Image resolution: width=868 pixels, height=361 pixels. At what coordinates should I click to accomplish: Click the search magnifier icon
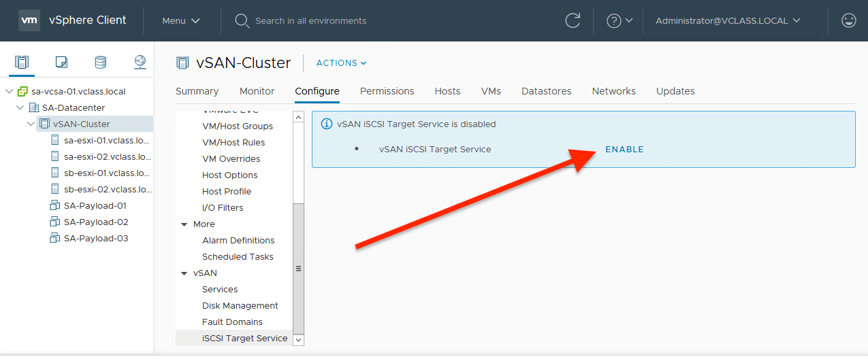pyautogui.click(x=242, y=21)
